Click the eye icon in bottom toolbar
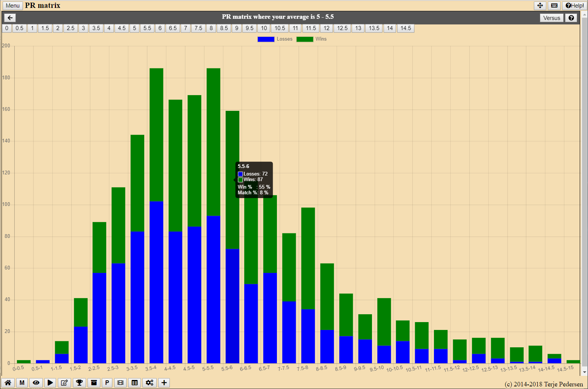 pos(36,383)
